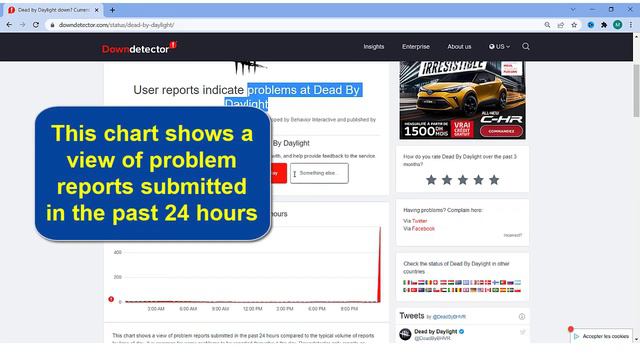Click the share page icon

coord(561,25)
